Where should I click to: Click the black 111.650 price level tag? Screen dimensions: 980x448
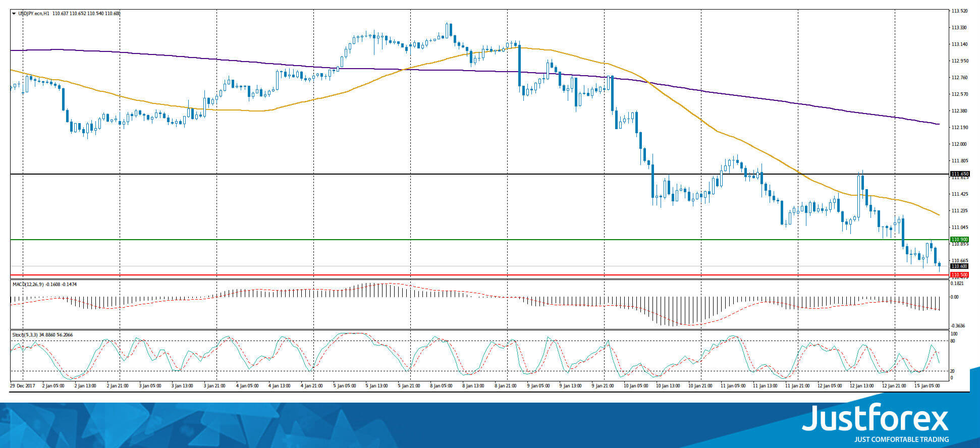pyautogui.click(x=960, y=174)
